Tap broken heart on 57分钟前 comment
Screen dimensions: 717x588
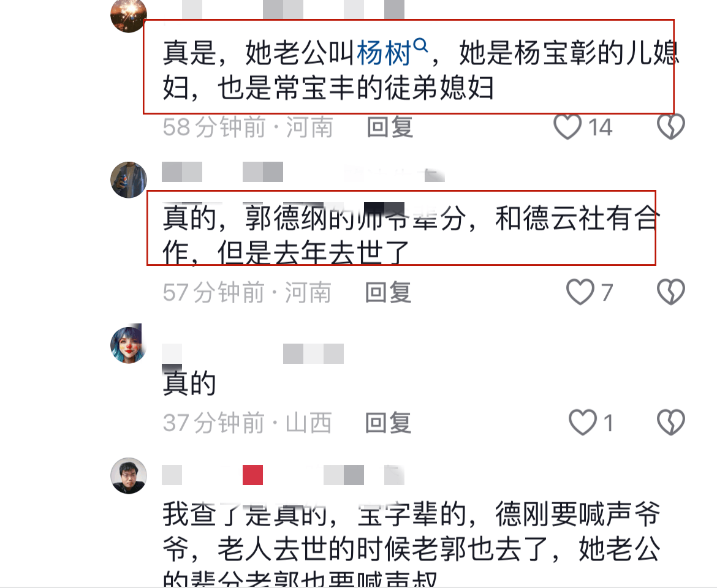[x=671, y=292]
